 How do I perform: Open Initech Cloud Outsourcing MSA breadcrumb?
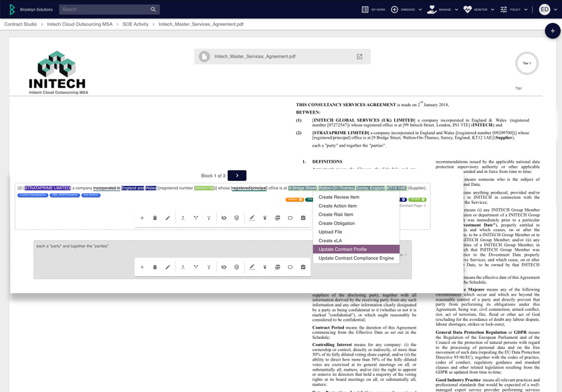click(80, 24)
